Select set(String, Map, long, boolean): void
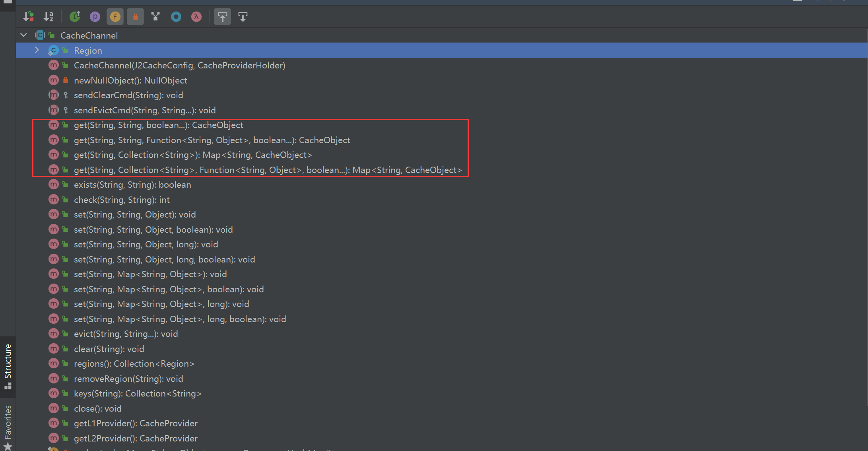The height and width of the screenshot is (451, 868). coord(180,319)
